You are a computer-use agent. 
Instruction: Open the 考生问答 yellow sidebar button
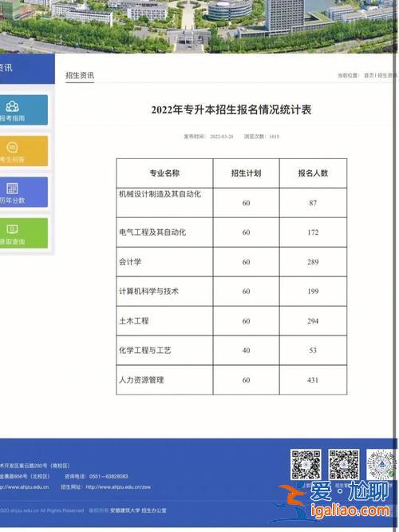23,151
